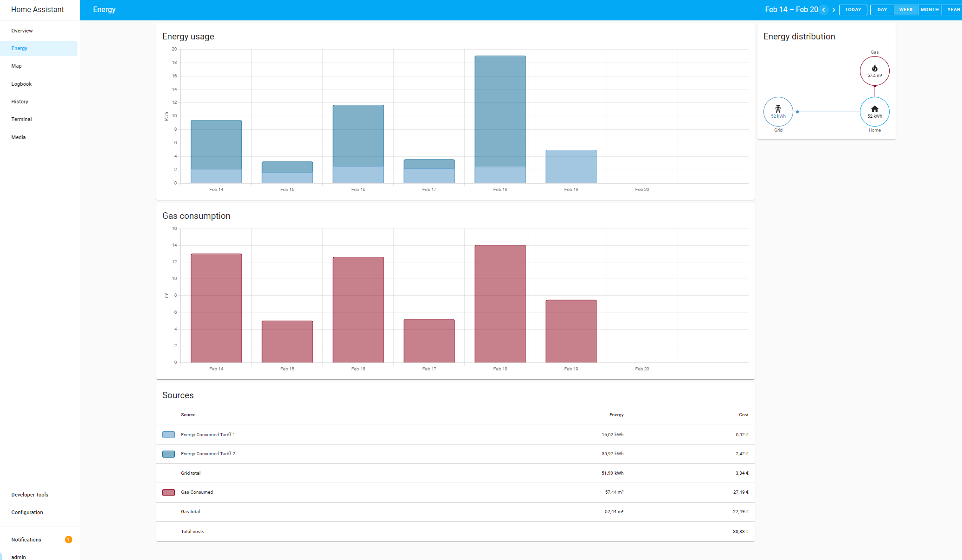Open the Logbook page
Screen dimensions: 962x560
(x=21, y=84)
